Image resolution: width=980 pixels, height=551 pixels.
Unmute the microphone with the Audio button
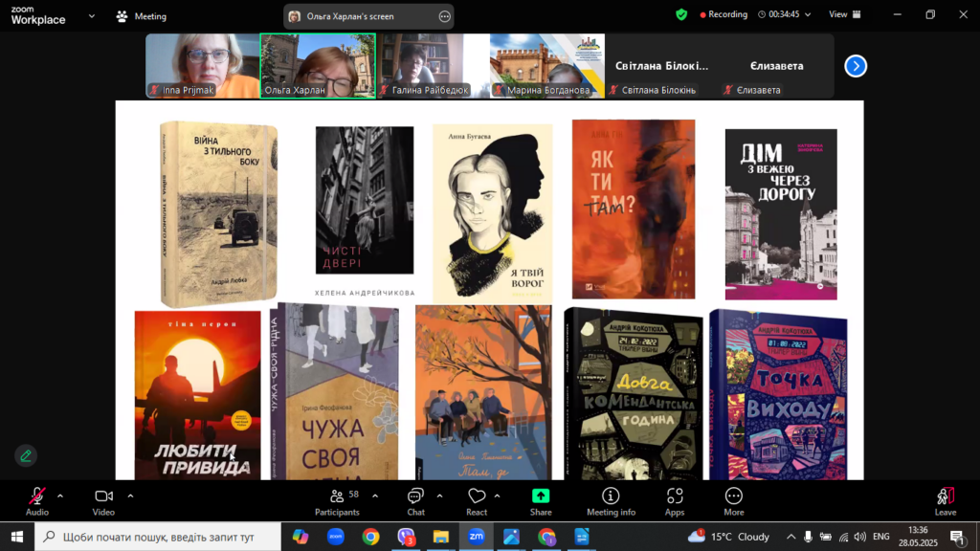coord(37,501)
